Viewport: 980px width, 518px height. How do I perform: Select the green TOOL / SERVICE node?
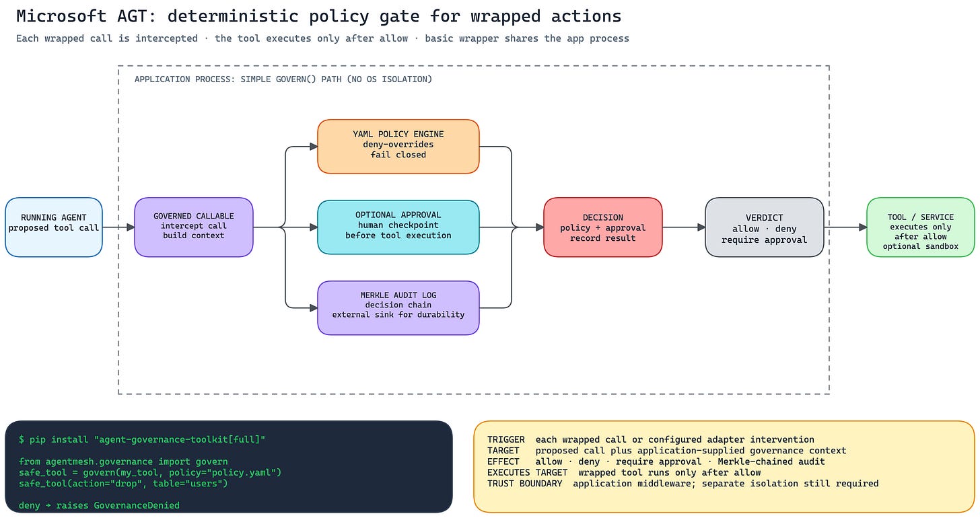pos(921,227)
